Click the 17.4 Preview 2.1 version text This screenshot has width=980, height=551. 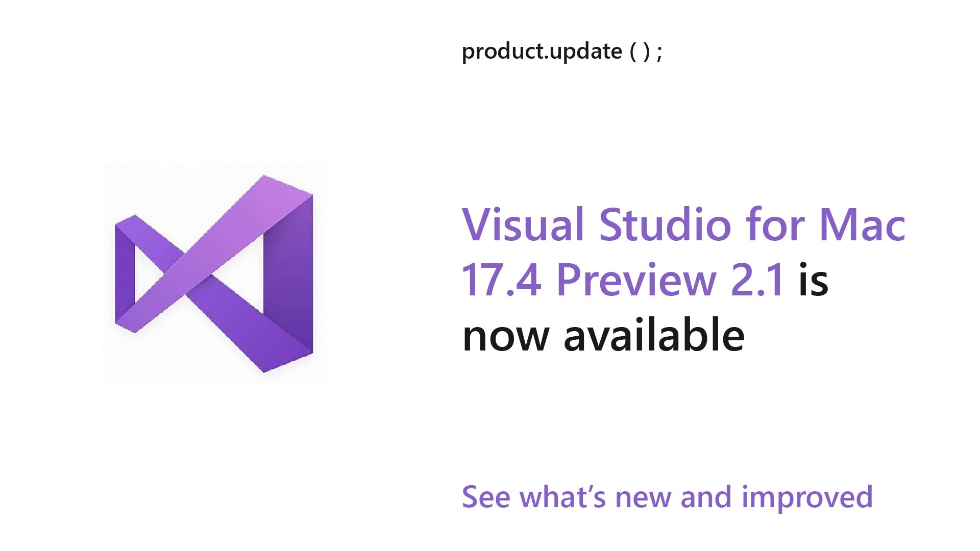623,280
